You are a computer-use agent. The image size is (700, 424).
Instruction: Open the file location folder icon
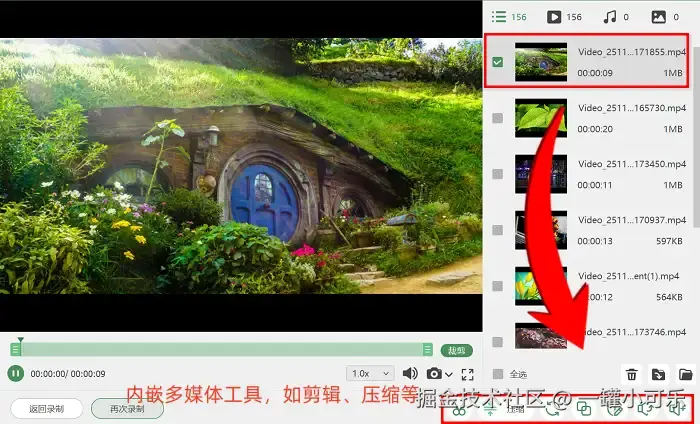(x=686, y=374)
